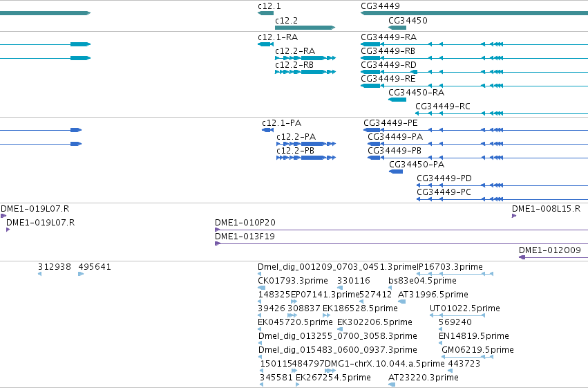Click the c12.1 gene label
The width and height of the screenshot is (588, 388).
pyautogui.click(x=269, y=6)
